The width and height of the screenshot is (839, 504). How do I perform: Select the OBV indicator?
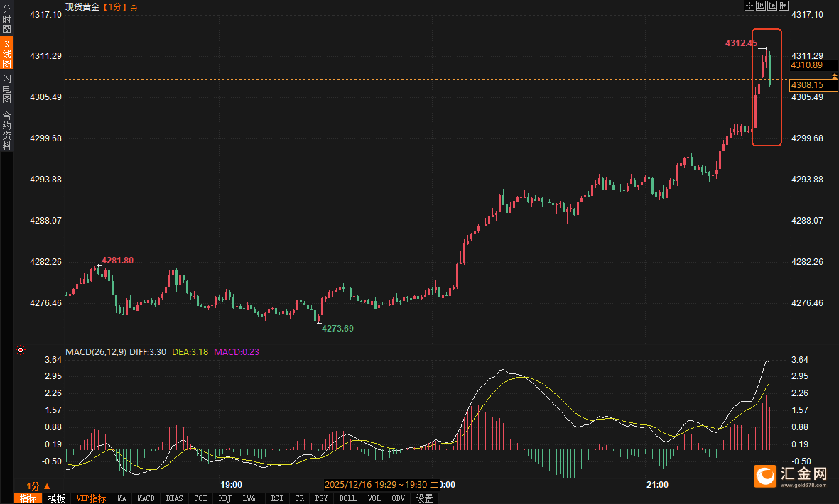click(398, 498)
